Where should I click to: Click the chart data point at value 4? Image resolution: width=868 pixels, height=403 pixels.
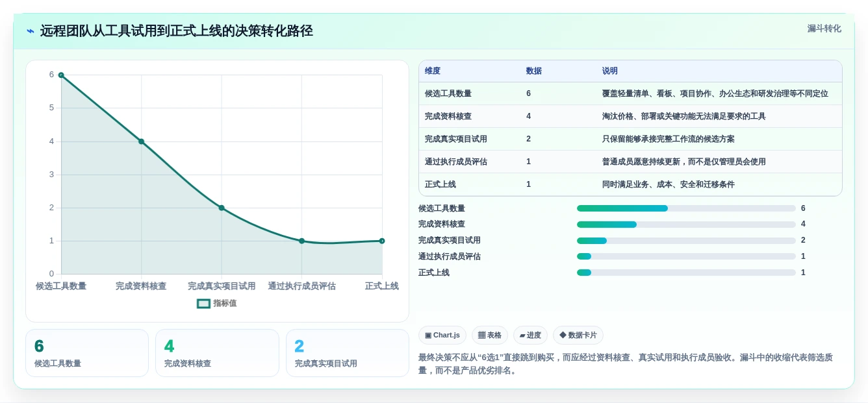point(141,141)
